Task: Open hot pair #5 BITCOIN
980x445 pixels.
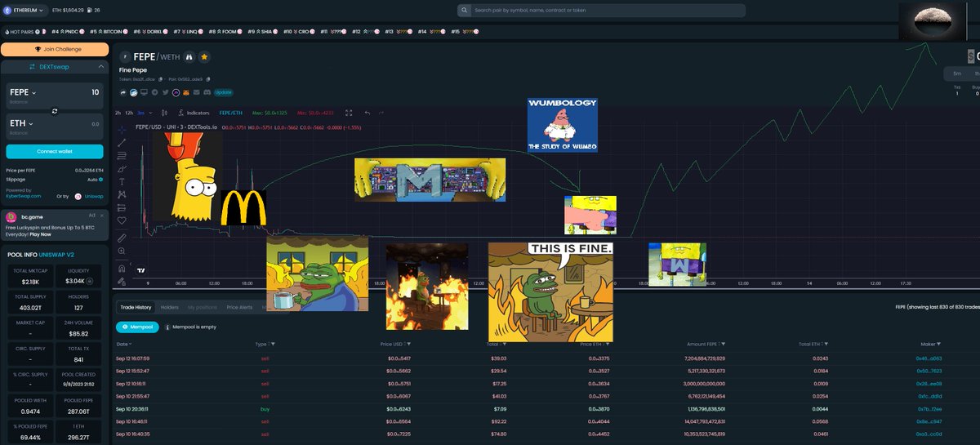Action: point(110,31)
